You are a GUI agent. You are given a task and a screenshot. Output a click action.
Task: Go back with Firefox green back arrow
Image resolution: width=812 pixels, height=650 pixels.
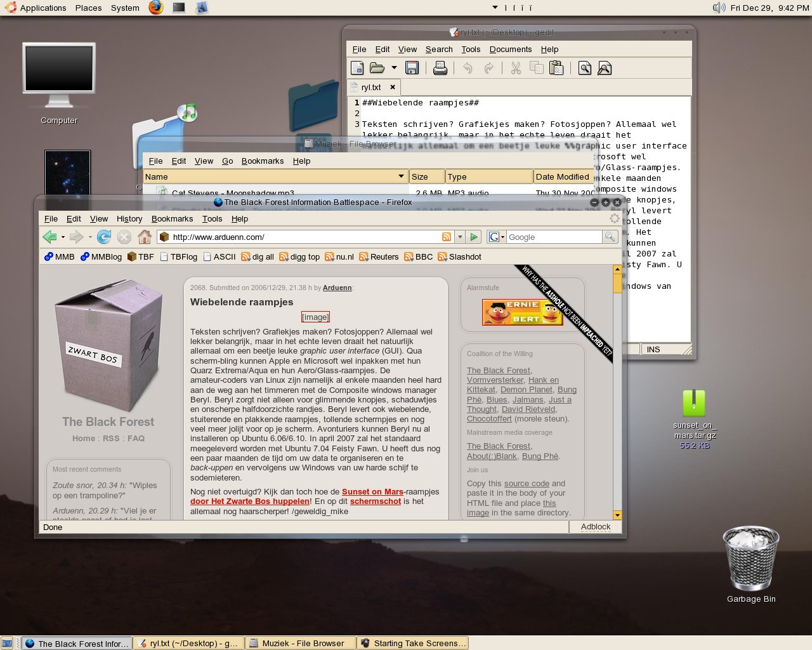click(x=49, y=237)
